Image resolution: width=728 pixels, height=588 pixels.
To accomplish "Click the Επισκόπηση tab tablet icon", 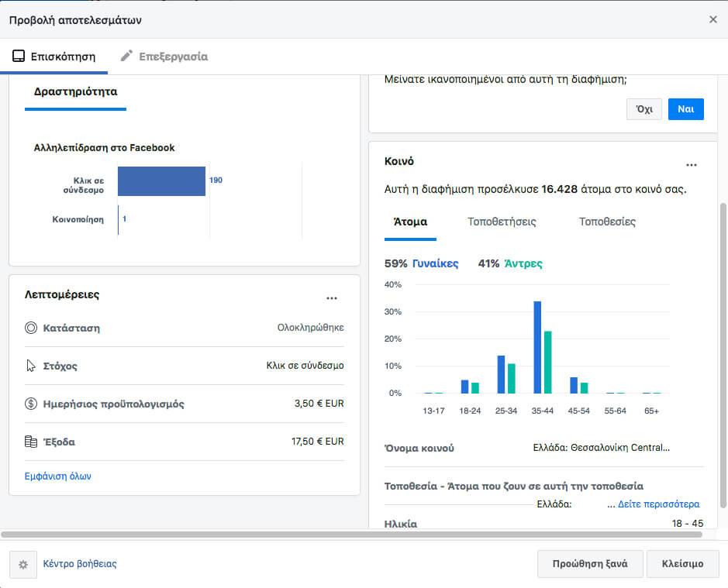I will pyautogui.click(x=19, y=56).
